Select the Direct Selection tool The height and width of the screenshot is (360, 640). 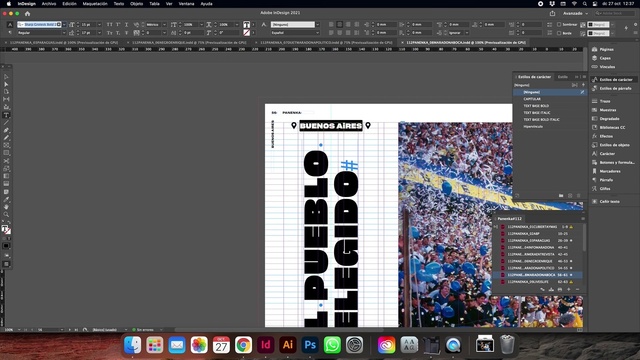pos(6,84)
